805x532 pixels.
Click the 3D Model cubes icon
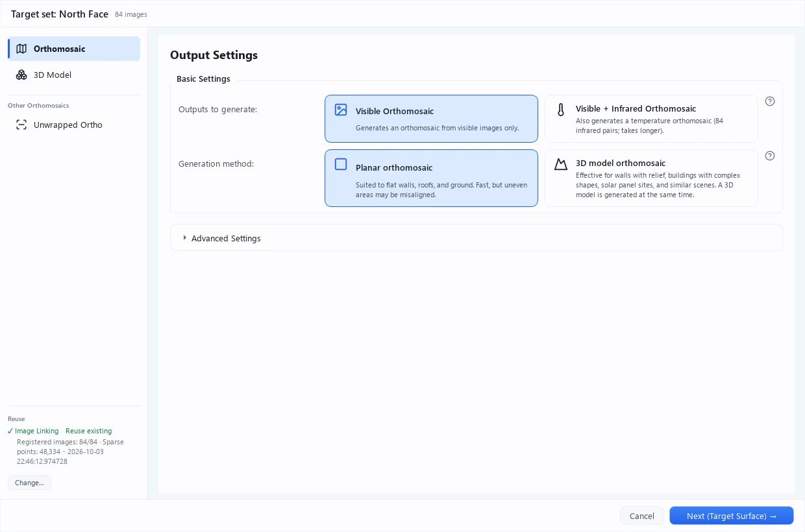pyautogui.click(x=21, y=75)
